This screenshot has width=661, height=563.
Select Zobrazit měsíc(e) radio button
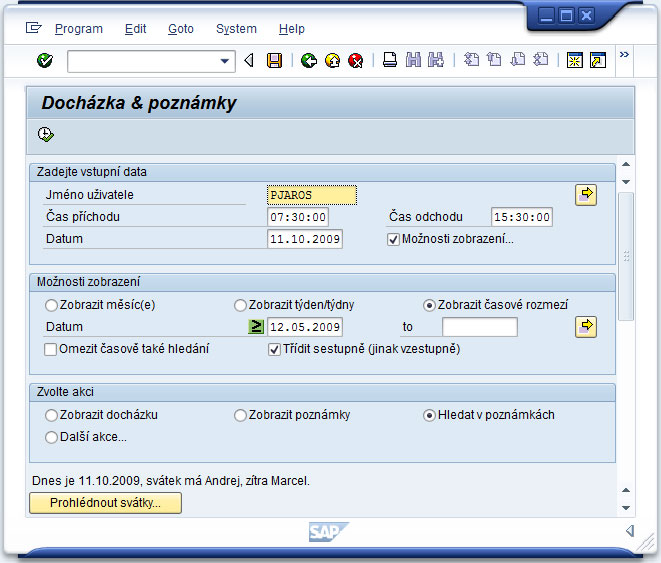coord(52,305)
